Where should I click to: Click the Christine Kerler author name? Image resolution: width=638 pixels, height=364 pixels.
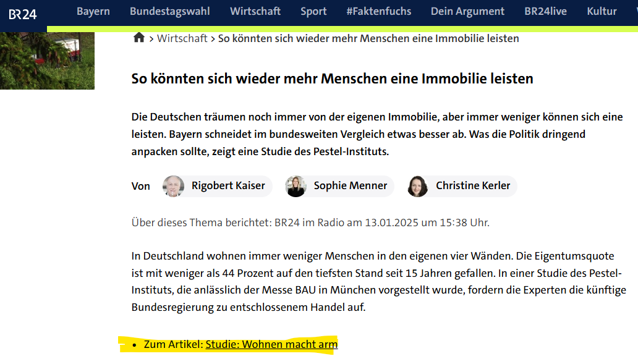click(x=473, y=185)
